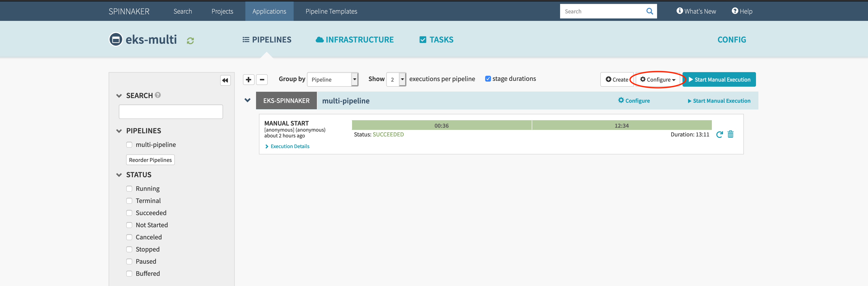Open the toolbar Configure dropdown

(657, 80)
